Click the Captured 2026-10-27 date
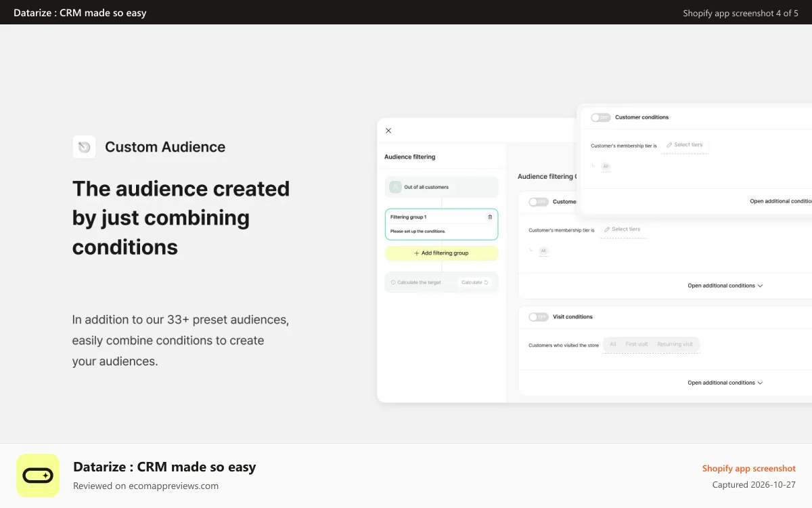The width and height of the screenshot is (812, 508). 754,485
